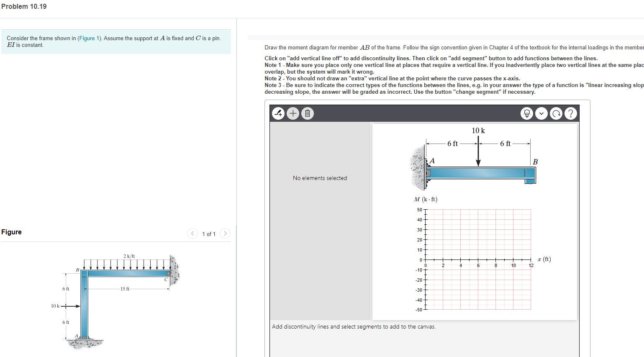Delete selected element with the trash icon
Image resolution: width=644 pixels, height=357 pixels.
(307, 113)
